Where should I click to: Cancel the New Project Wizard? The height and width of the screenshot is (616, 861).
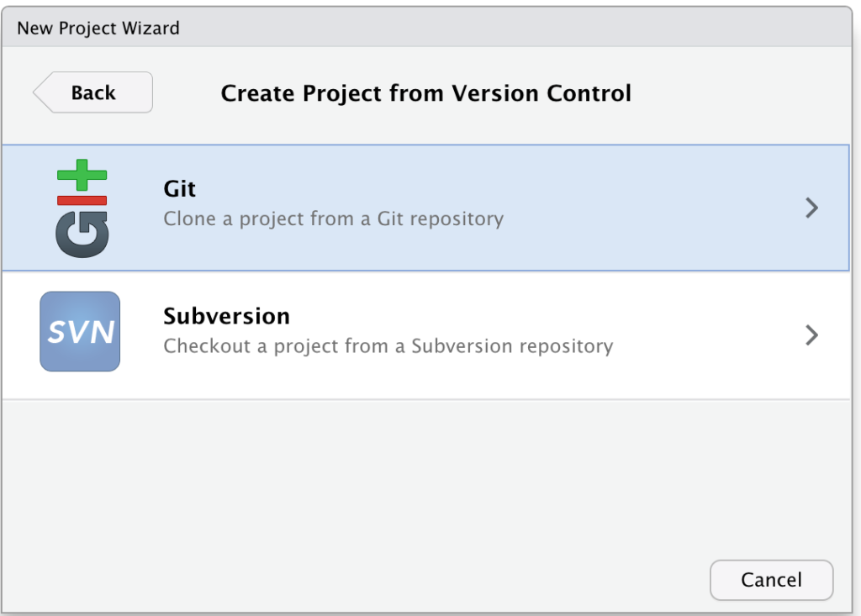[x=772, y=580]
